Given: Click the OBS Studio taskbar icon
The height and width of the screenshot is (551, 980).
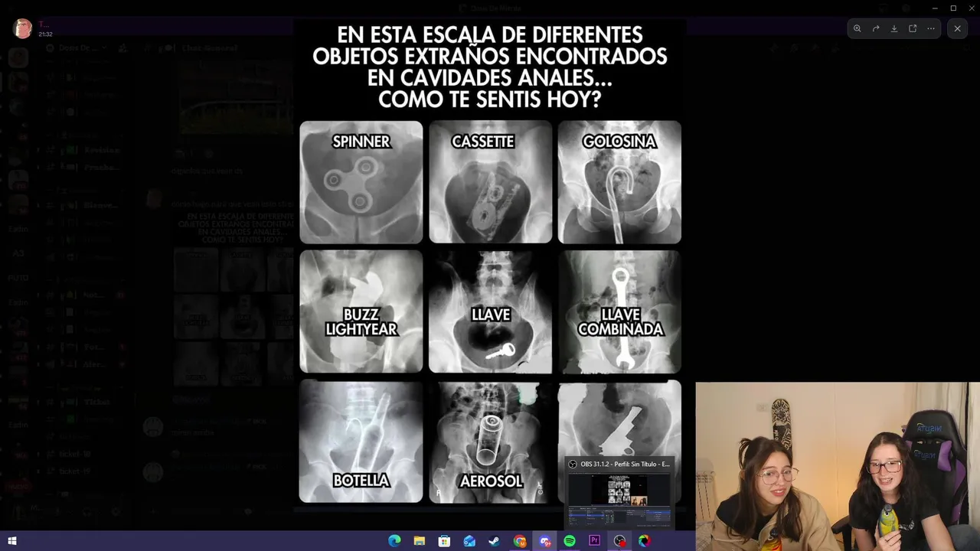Looking at the screenshot, I should [x=619, y=541].
